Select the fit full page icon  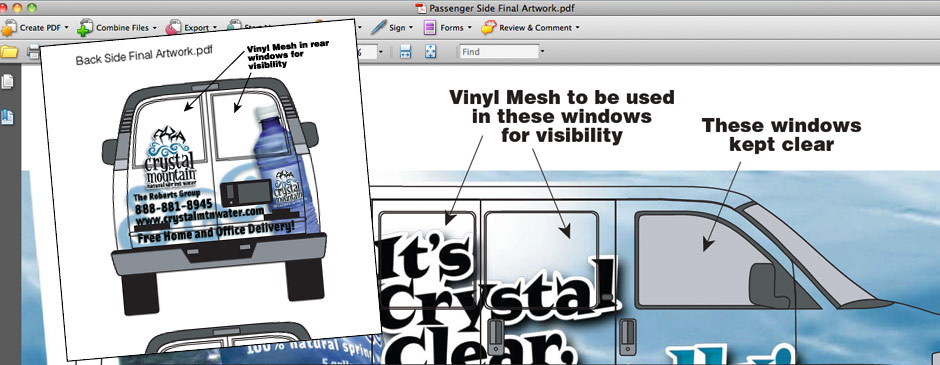coord(430,52)
